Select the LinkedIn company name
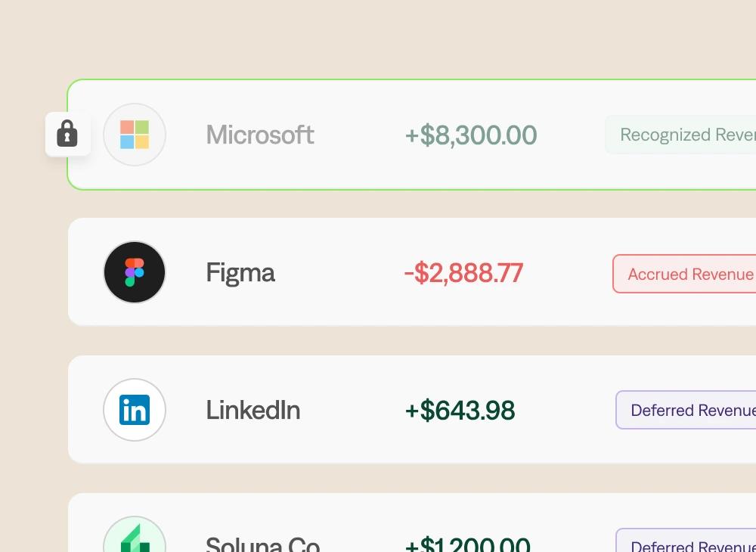This screenshot has height=552, width=756. click(253, 410)
